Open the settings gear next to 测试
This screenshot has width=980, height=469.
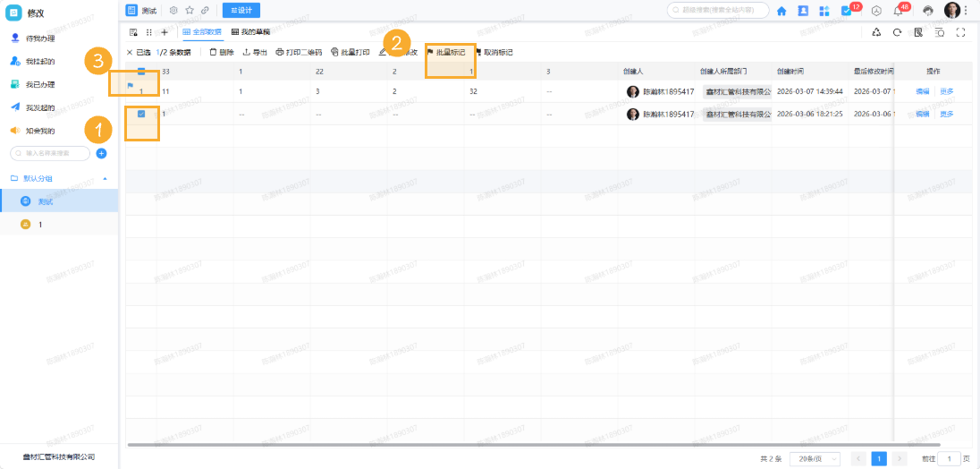pos(173,11)
